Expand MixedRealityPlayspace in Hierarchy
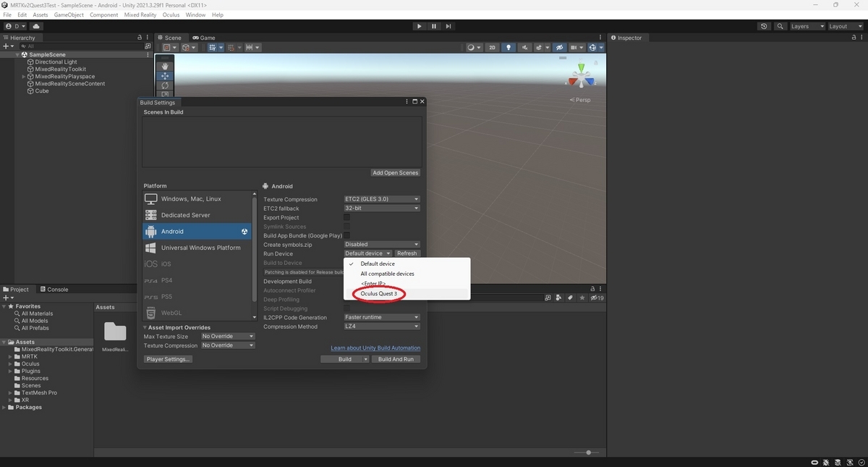Image resolution: width=868 pixels, height=467 pixels. pyautogui.click(x=24, y=76)
